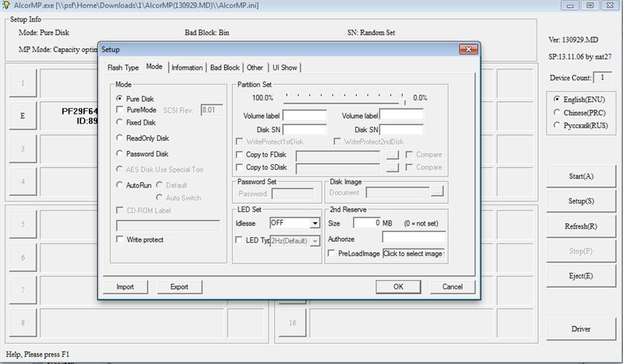Go to the Bad Block tab

tap(224, 68)
